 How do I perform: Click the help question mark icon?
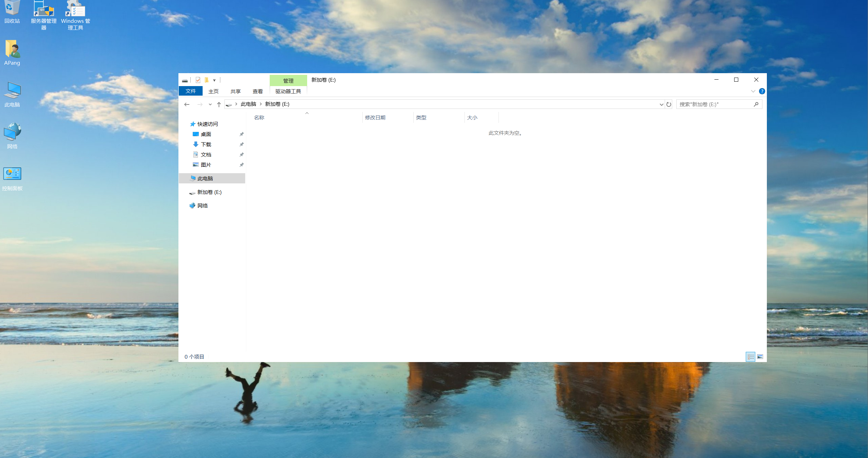(762, 91)
